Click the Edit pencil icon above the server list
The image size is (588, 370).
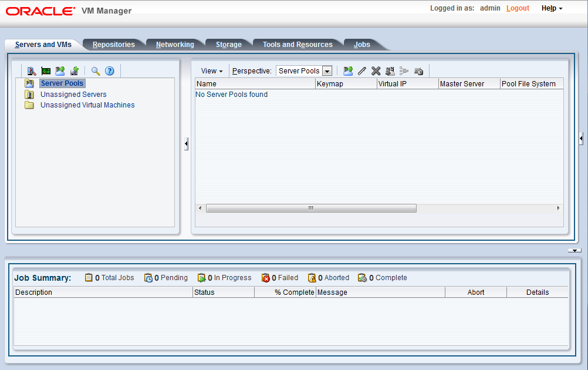point(361,70)
